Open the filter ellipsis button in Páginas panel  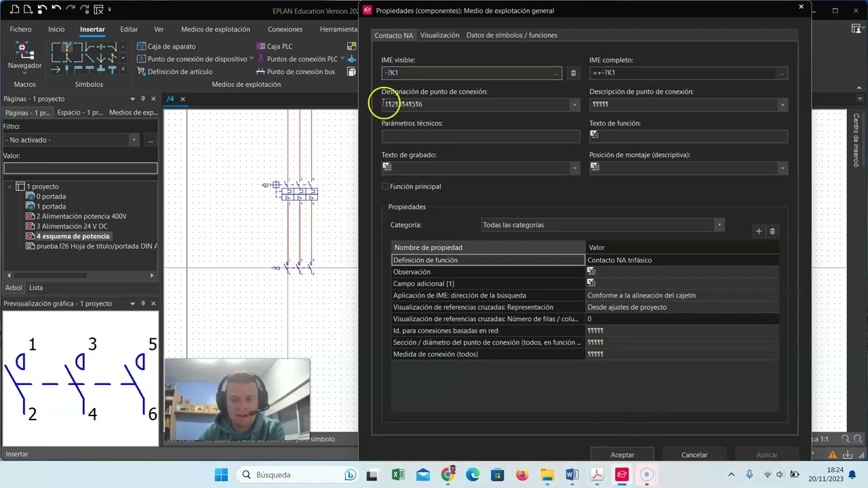tap(151, 140)
